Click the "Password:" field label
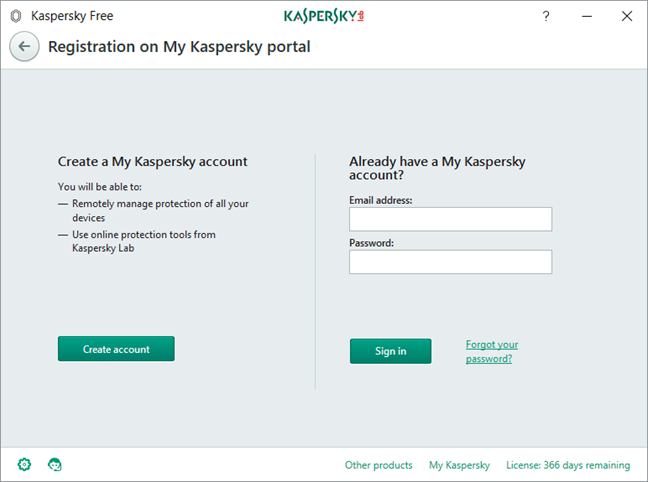Screen dimensions: 648x482 pyautogui.click(x=371, y=243)
